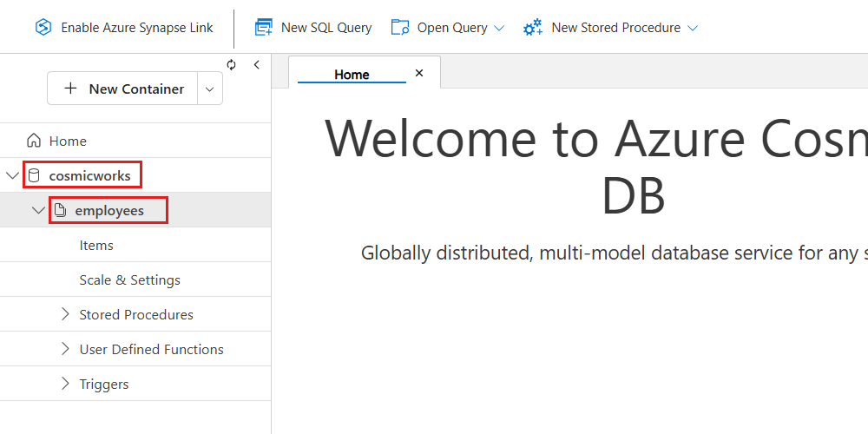
Task: Expand the Triggers node
Action: point(65,384)
